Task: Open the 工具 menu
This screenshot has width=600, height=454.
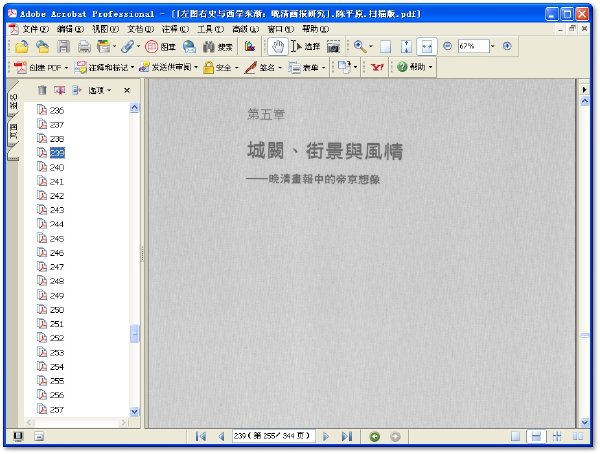Action: tap(210, 29)
